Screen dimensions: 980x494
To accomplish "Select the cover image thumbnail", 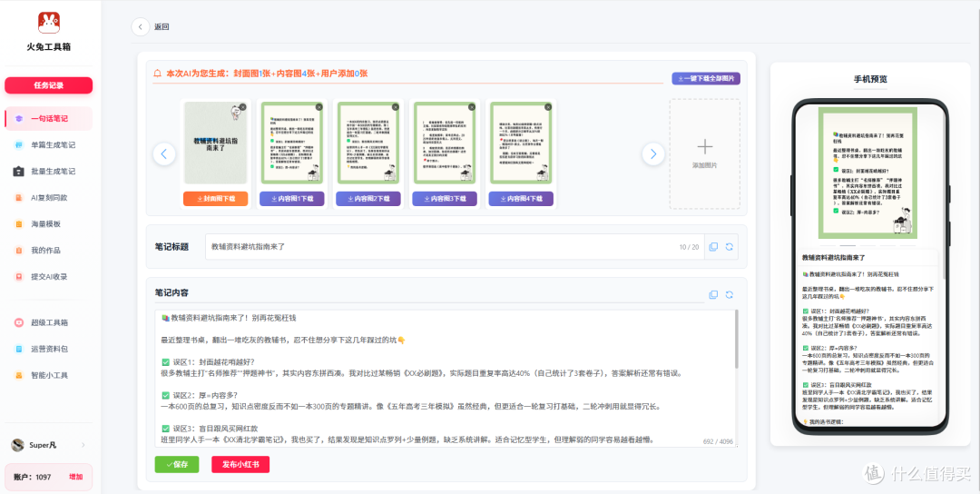I will [x=216, y=143].
